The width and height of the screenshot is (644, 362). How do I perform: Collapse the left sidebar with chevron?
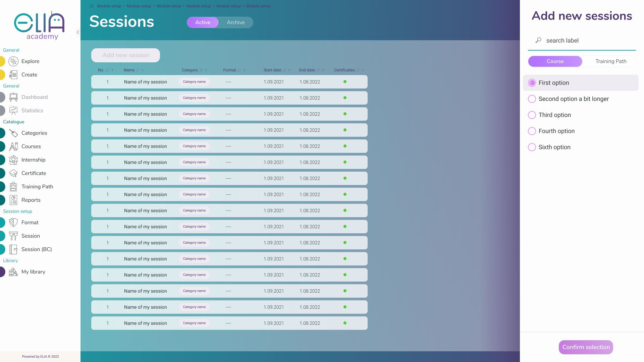[x=78, y=32]
